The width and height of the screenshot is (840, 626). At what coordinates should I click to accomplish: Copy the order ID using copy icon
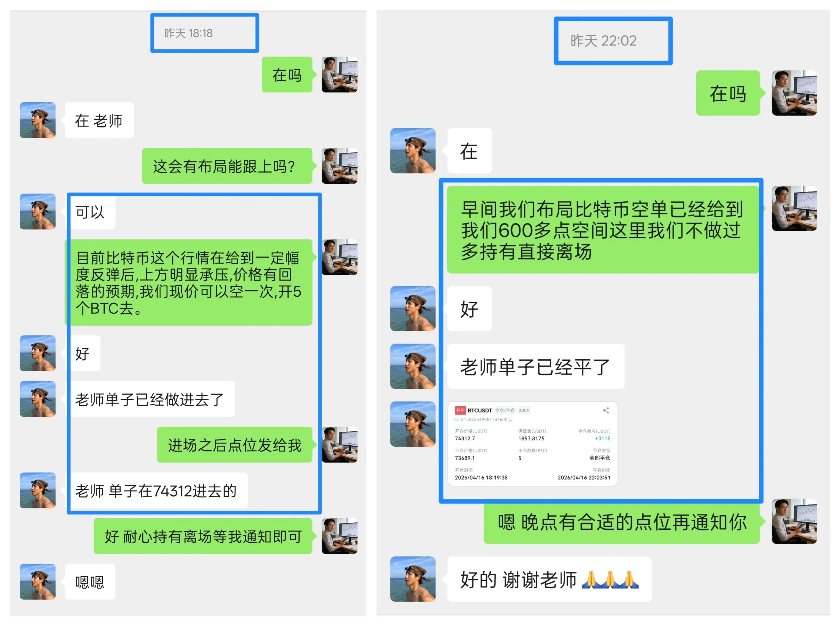pos(510,420)
